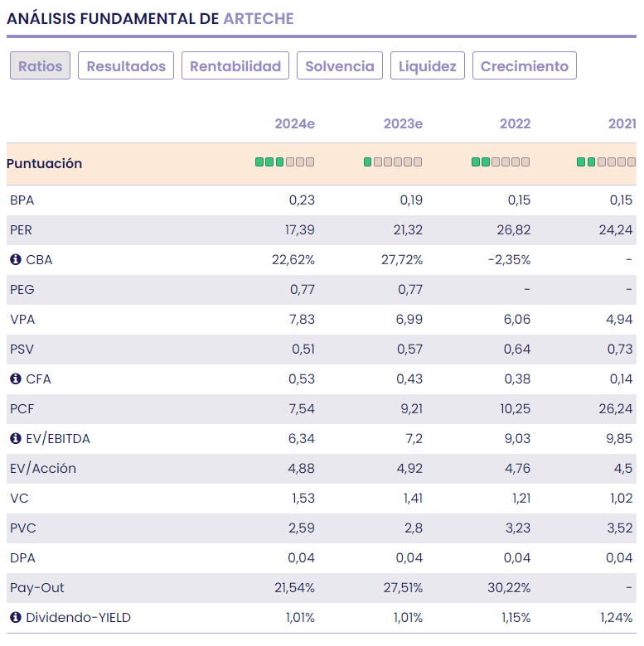Select the Ratios tab
This screenshot has height=646, width=644.
tap(41, 66)
